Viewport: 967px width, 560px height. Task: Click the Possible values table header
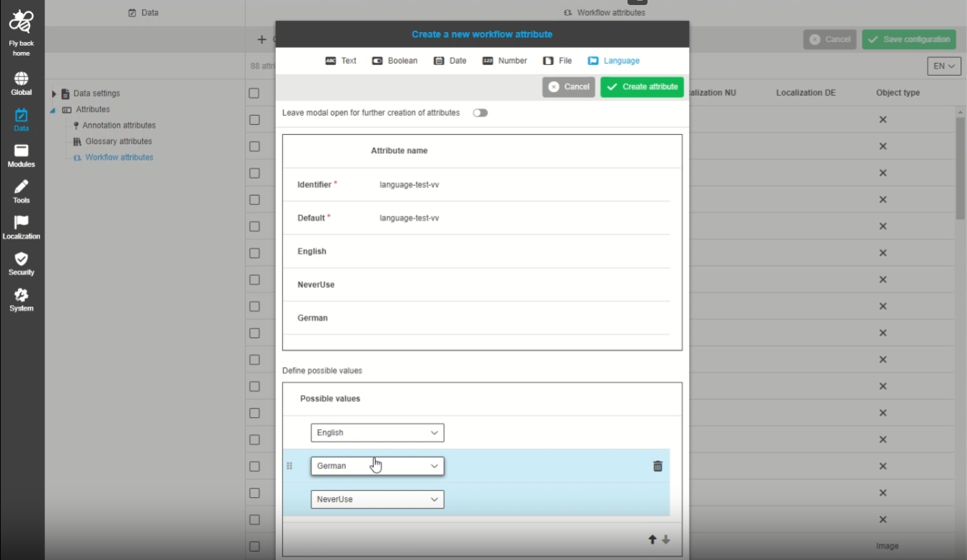(330, 399)
